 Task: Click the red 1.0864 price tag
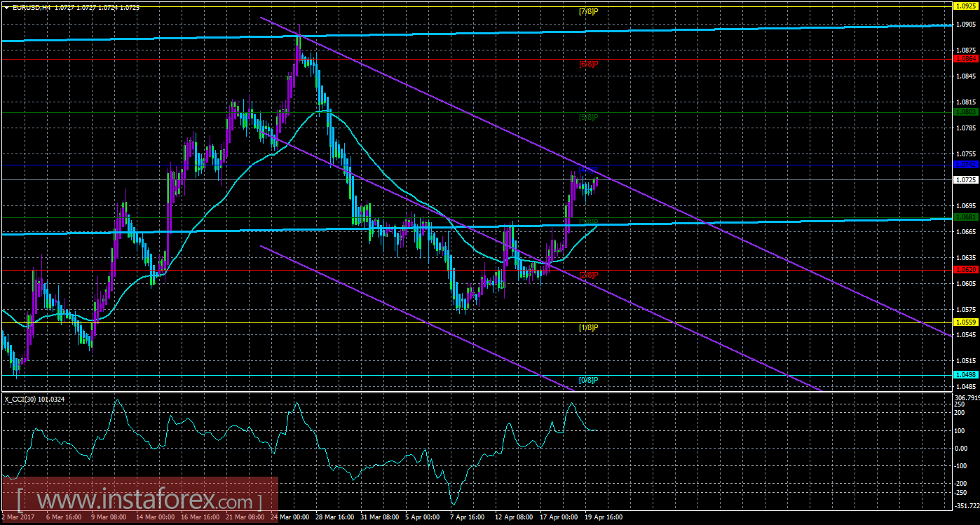click(965, 59)
